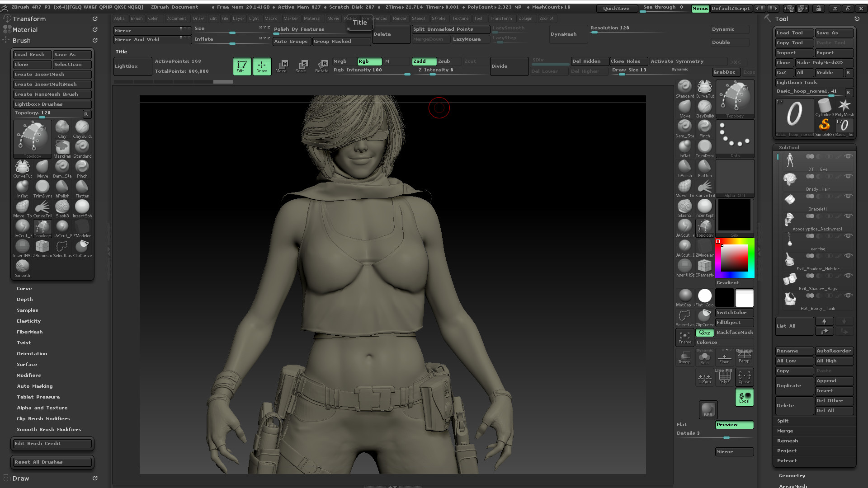The image size is (868, 488).
Task: Select the Flat Color material
Action: 704,298
